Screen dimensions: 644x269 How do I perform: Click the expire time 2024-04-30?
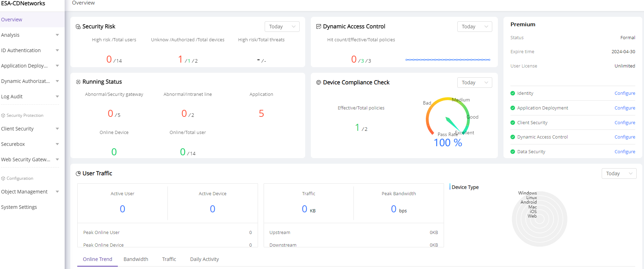coord(623,52)
